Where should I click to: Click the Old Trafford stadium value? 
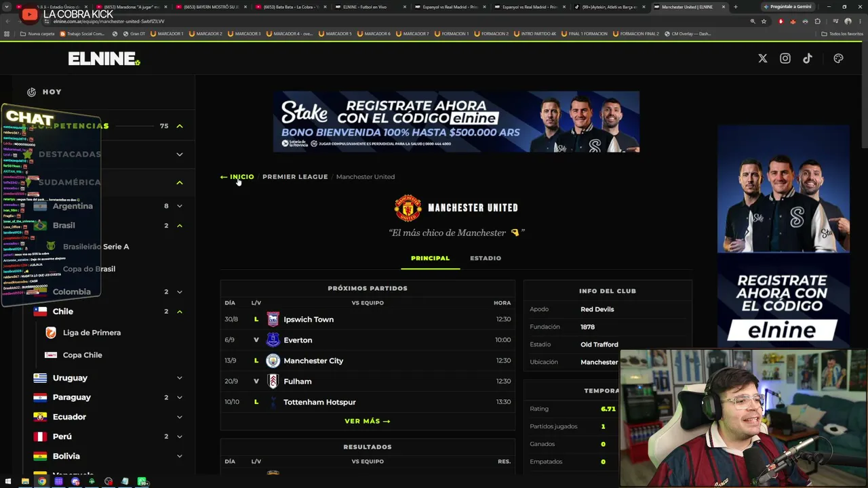(599, 344)
